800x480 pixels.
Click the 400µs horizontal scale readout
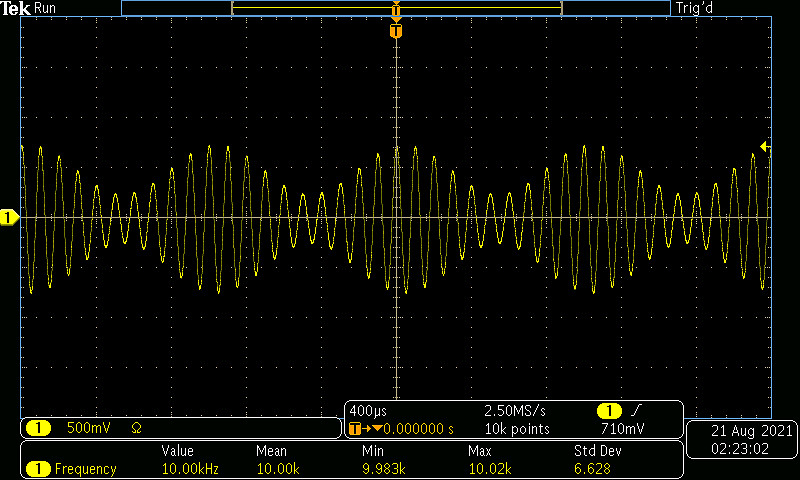368,411
